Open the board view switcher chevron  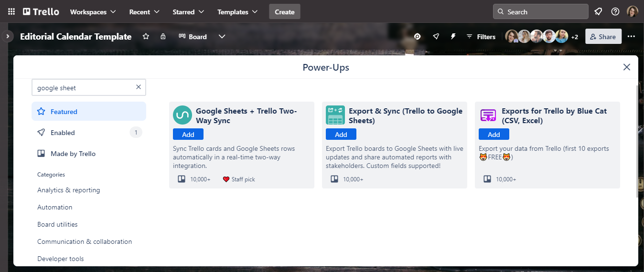(222, 37)
